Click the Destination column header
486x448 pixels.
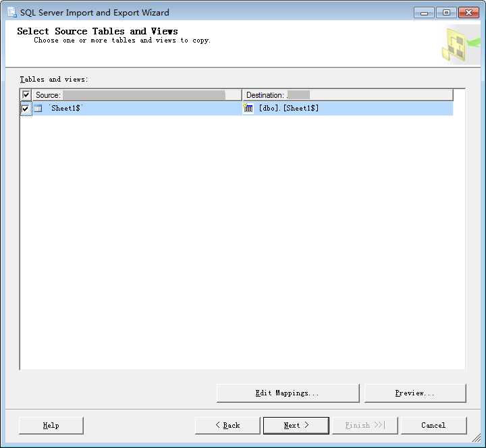[x=348, y=95]
